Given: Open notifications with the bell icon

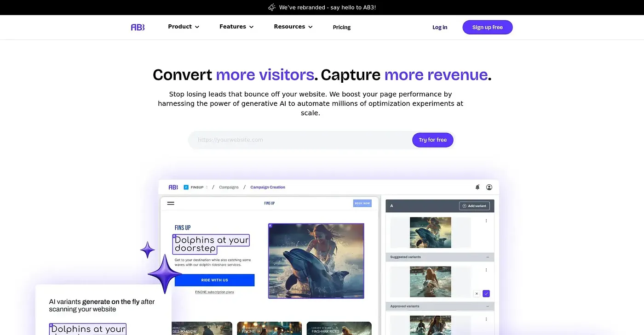Looking at the screenshot, I should pos(477,187).
